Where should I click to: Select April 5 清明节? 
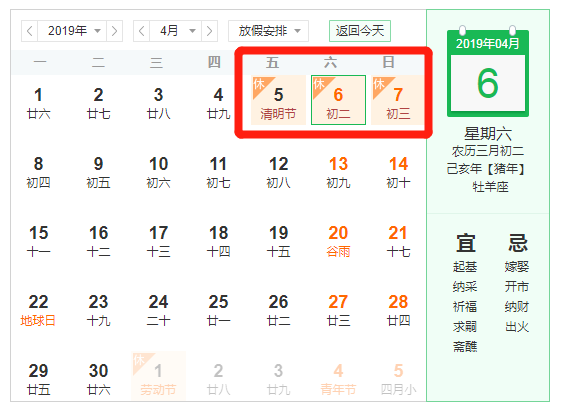click(278, 100)
